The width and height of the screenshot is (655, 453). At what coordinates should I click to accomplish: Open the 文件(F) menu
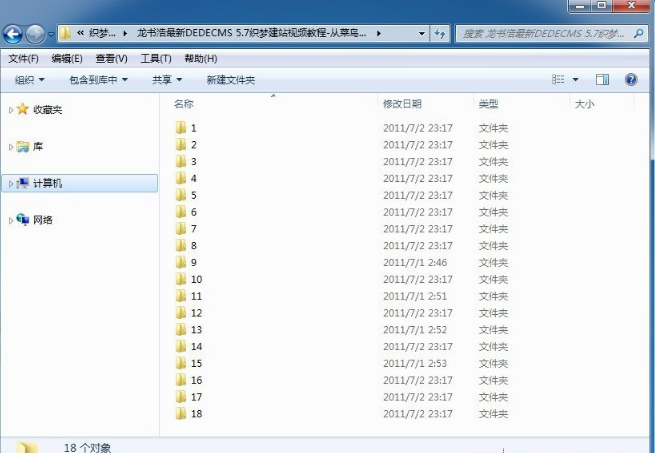click(x=23, y=59)
